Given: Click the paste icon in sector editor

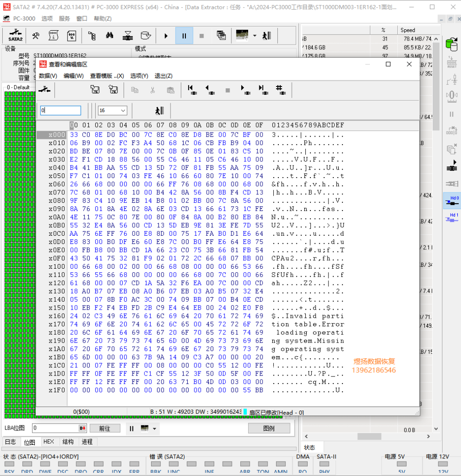Looking at the screenshot, I should point(171,90).
